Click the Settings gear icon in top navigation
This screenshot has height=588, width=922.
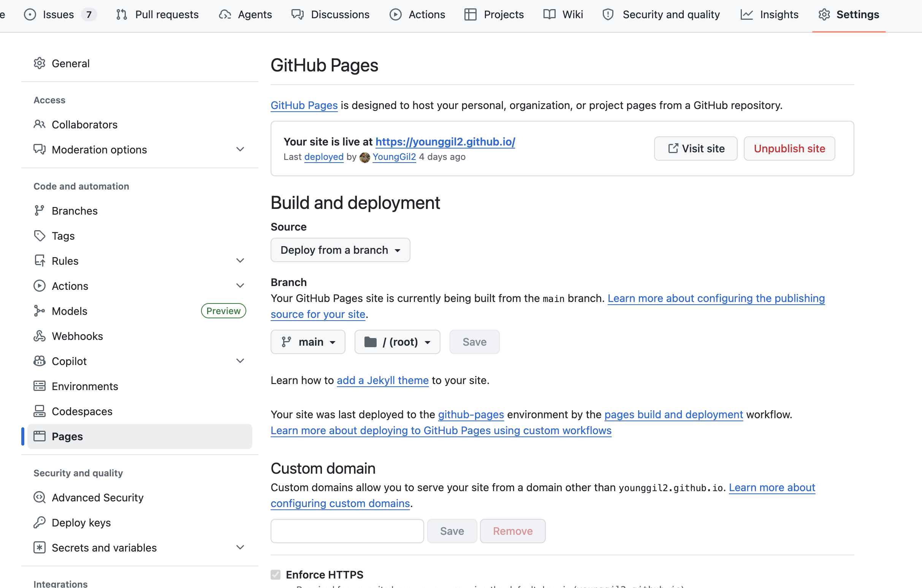(x=824, y=14)
